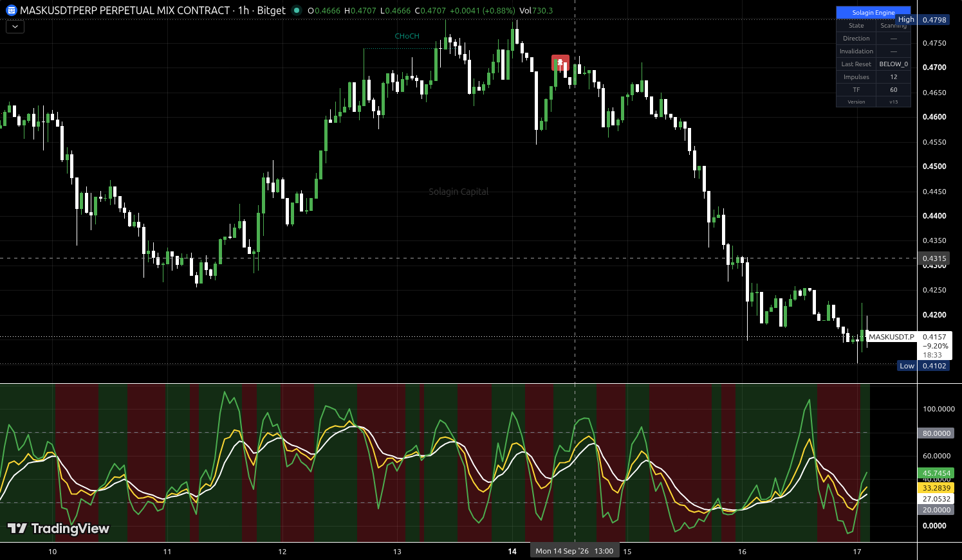Collapse the chart legend with the chevron
Image resolution: width=962 pixels, height=560 pixels.
tap(15, 27)
